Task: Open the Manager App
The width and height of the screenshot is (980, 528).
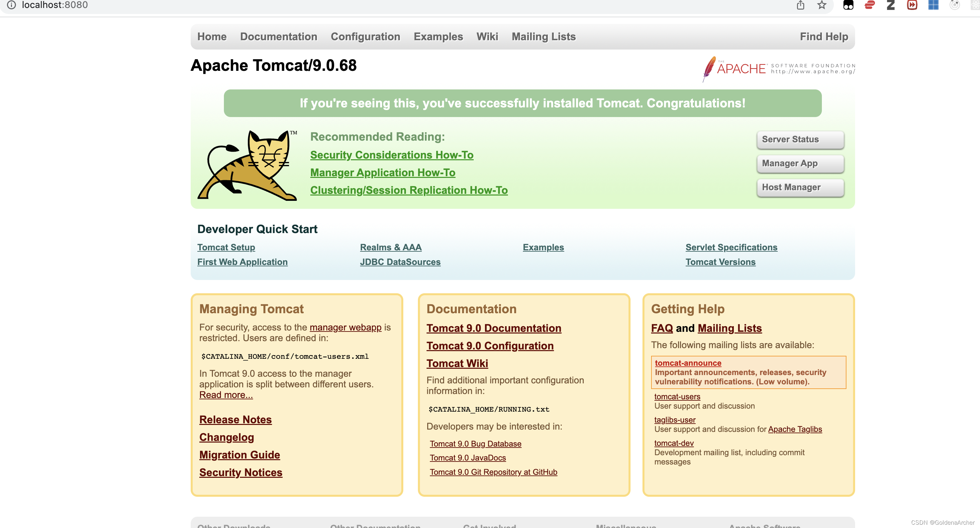Action: coord(800,163)
